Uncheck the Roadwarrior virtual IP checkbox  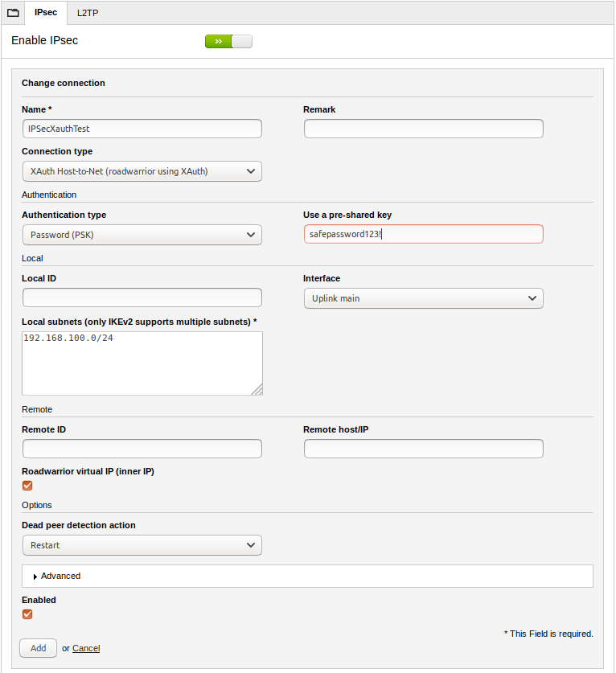pyautogui.click(x=27, y=486)
